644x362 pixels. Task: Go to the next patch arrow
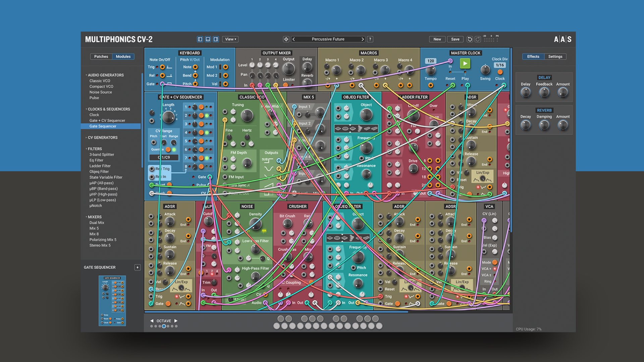pos(363,39)
